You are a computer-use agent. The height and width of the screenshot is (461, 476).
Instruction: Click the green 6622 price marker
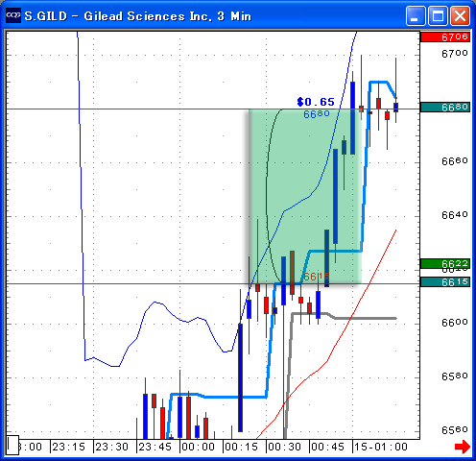(445, 263)
